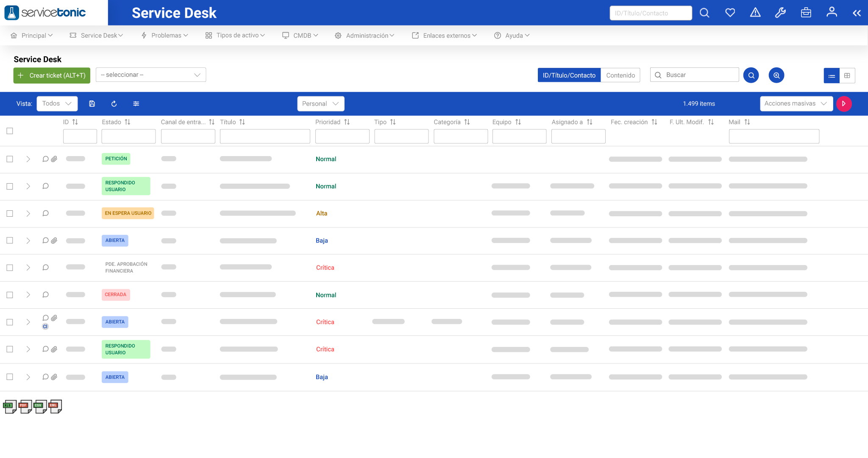Open the Enlaces externos menu
This screenshot has height=458, width=868.
[x=444, y=36]
